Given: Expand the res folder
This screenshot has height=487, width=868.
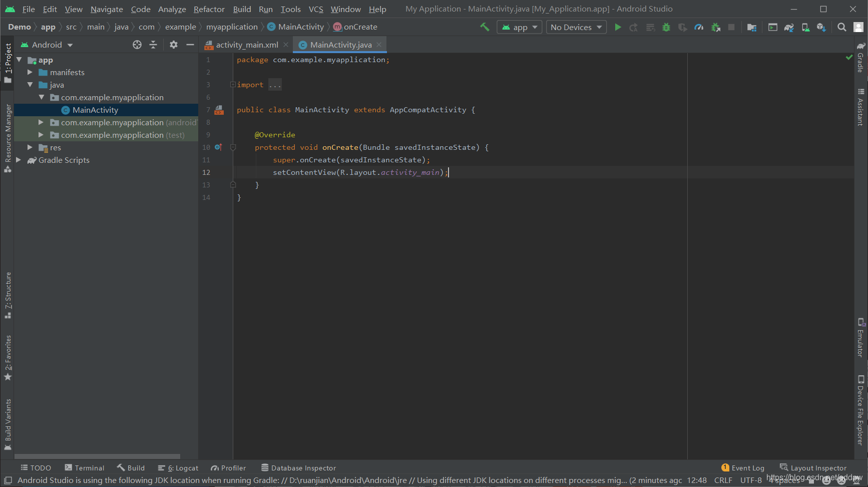Looking at the screenshot, I should point(30,147).
